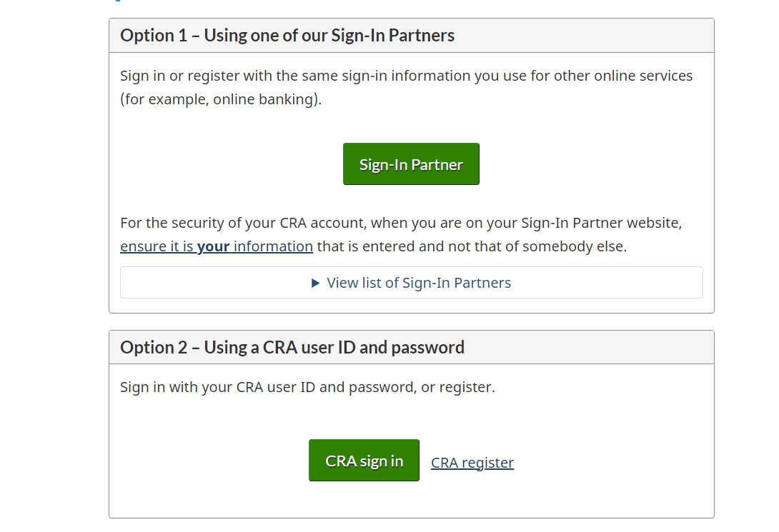The width and height of the screenshot is (779, 532).
Task: Expand View list of Sign-In Partners
Action: [x=419, y=283]
